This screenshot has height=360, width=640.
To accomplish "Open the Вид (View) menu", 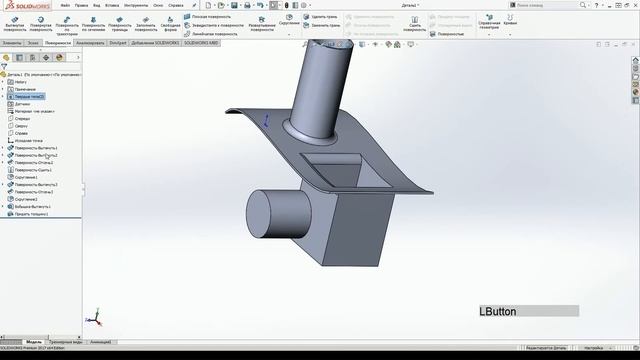I will coord(97,6).
